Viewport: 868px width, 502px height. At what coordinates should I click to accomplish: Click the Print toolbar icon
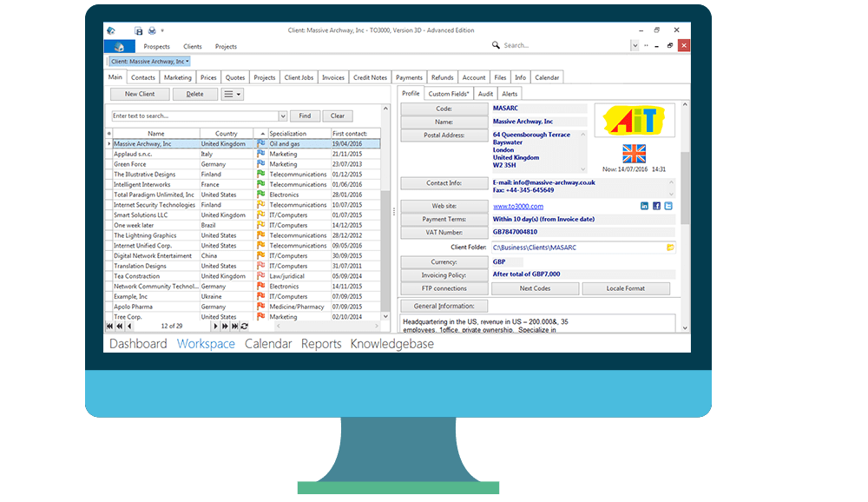coord(151,29)
